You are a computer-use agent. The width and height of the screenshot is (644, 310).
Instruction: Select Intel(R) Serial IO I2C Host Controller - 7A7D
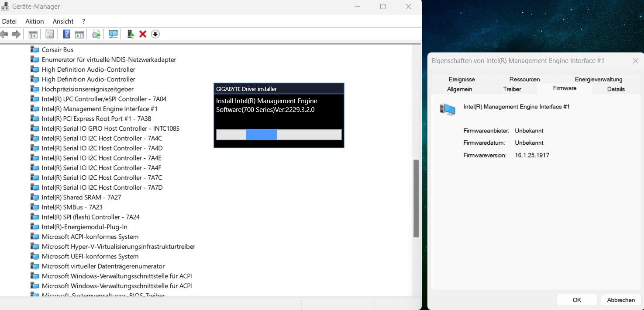click(102, 187)
